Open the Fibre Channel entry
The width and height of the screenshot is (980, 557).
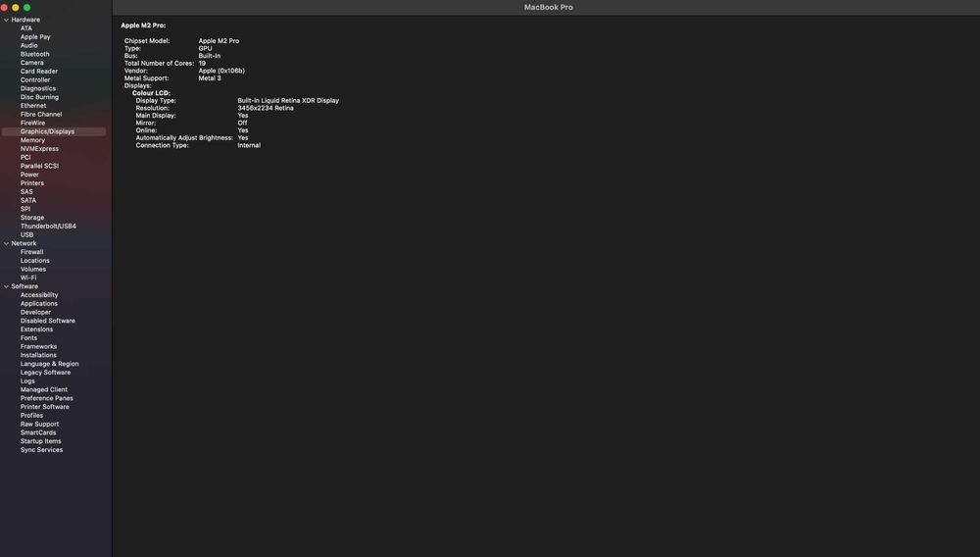pos(41,115)
